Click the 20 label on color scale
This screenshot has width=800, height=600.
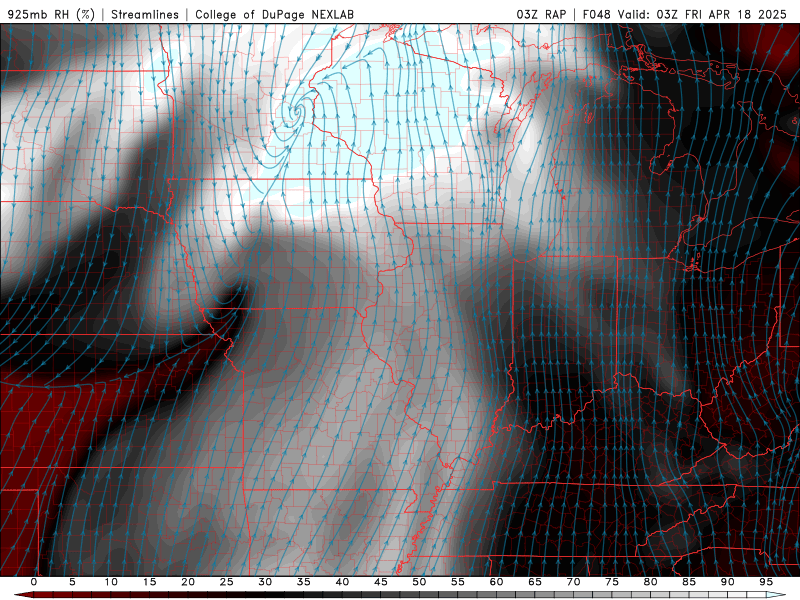[188, 582]
